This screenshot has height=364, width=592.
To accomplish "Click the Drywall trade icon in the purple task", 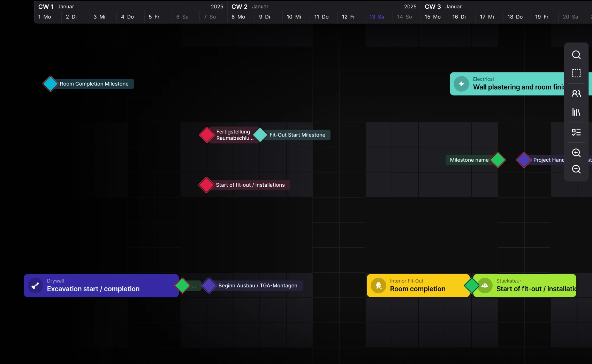I will [35, 286].
